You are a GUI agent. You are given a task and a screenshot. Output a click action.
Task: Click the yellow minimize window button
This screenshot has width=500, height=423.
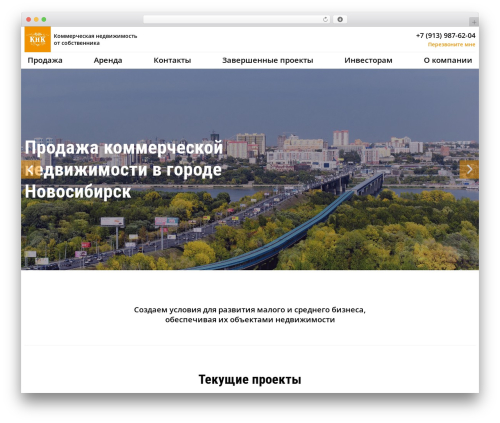[x=36, y=20]
